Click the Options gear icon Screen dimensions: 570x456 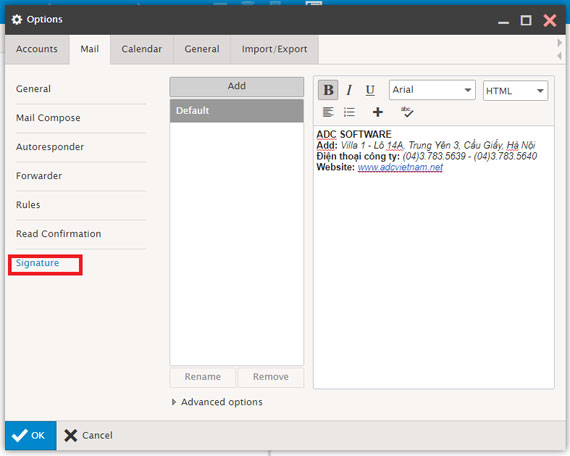pyautogui.click(x=17, y=19)
